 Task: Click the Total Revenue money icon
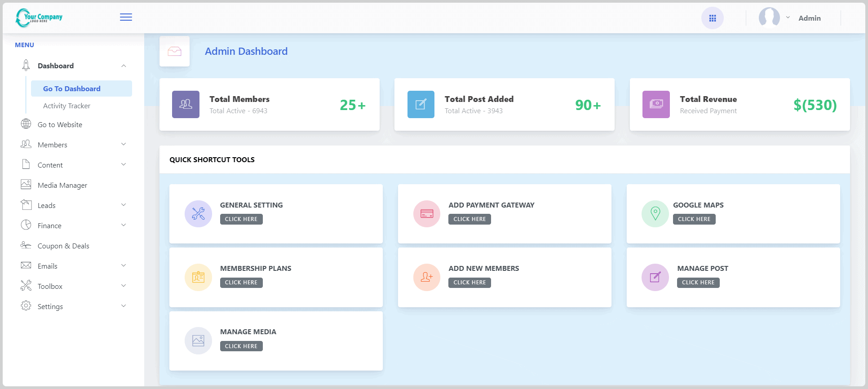(x=656, y=104)
